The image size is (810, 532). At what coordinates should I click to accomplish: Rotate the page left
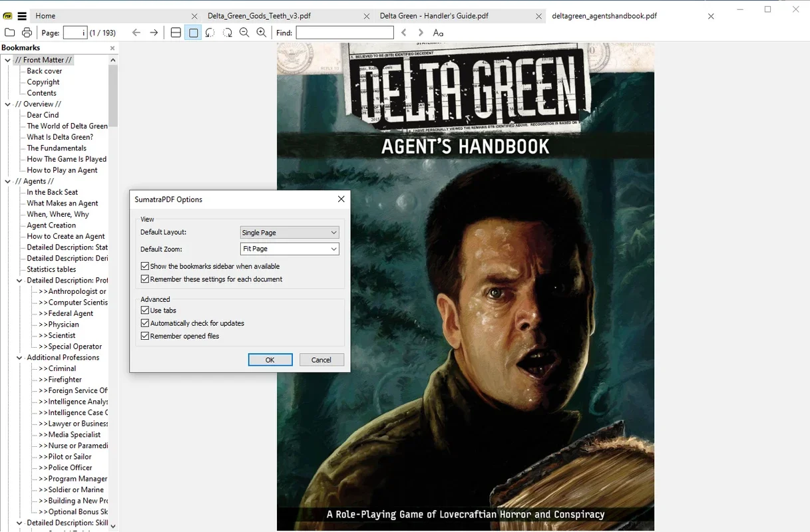point(210,33)
